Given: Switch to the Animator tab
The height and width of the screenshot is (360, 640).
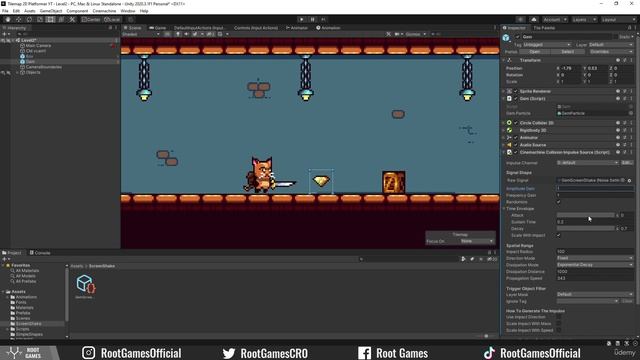Looking at the screenshot, I should [297, 28].
